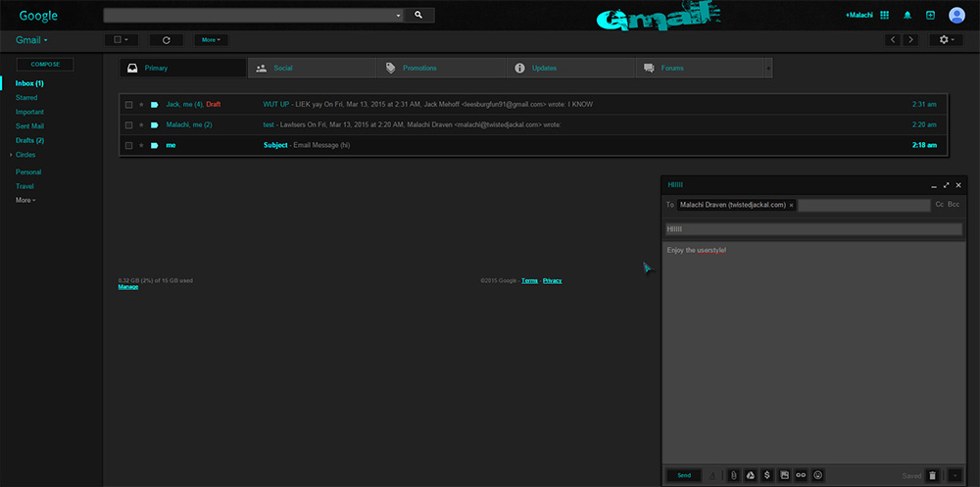
Task: Insert emoticon in compose window
Action: click(x=818, y=475)
